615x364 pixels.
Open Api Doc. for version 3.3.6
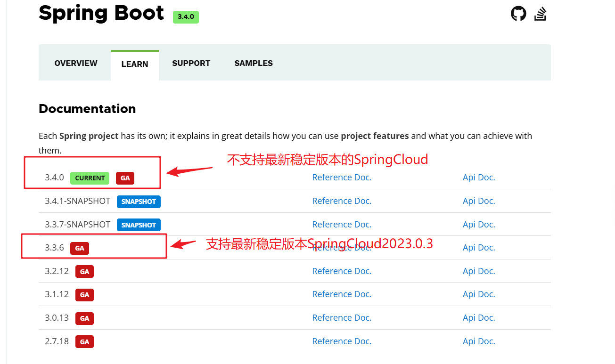[479, 248]
